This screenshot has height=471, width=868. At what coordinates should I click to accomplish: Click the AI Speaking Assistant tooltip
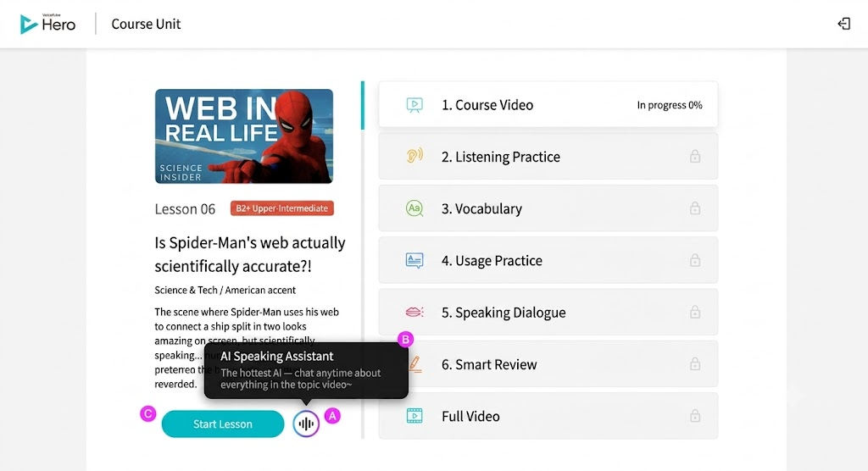pos(306,369)
